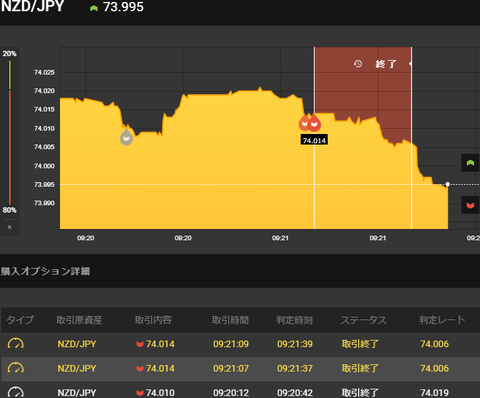Screen dimensions: 480x398
Task: Click the 09:21:07 trade time cell
Action: (x=231, y=368)
